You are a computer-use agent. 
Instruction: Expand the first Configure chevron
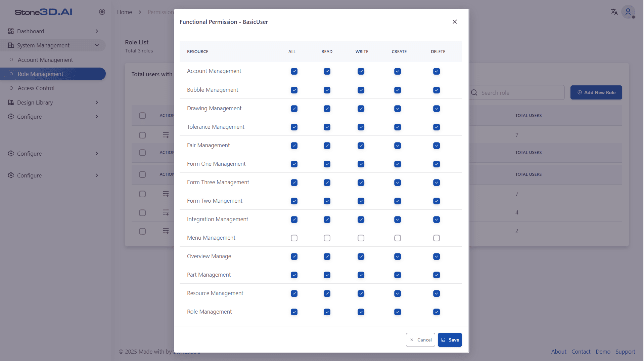coord(97,116)
